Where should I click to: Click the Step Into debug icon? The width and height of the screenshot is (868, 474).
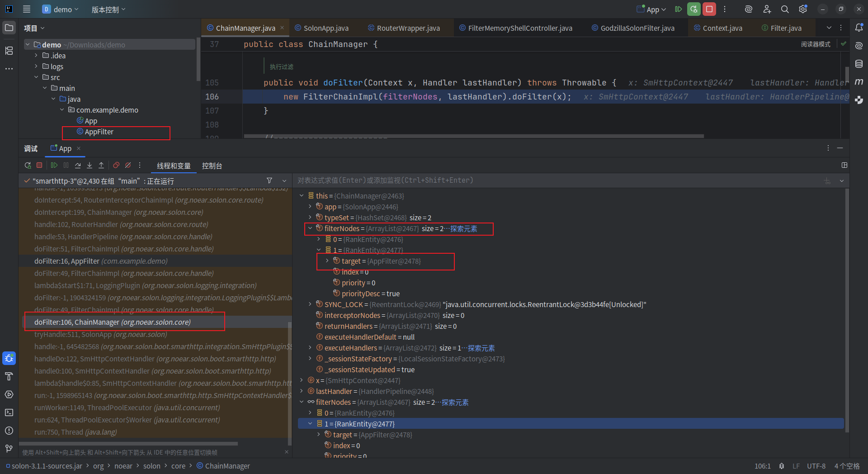click(90, 166)
